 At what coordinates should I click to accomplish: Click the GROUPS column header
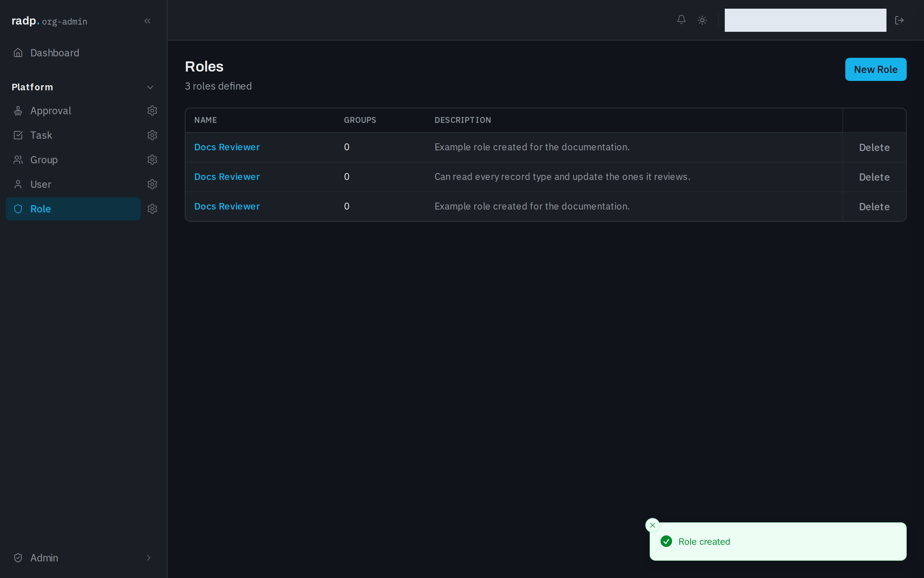360,120
